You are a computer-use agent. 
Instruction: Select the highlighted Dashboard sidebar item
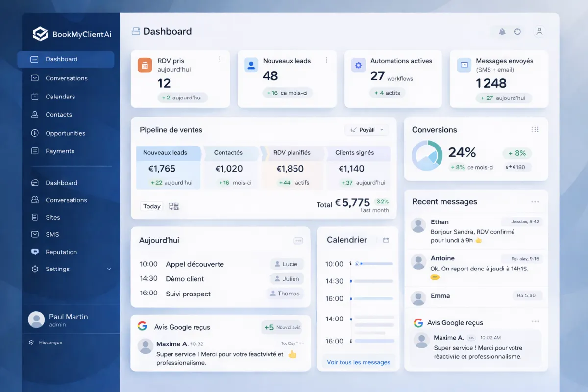click(66, 59)
